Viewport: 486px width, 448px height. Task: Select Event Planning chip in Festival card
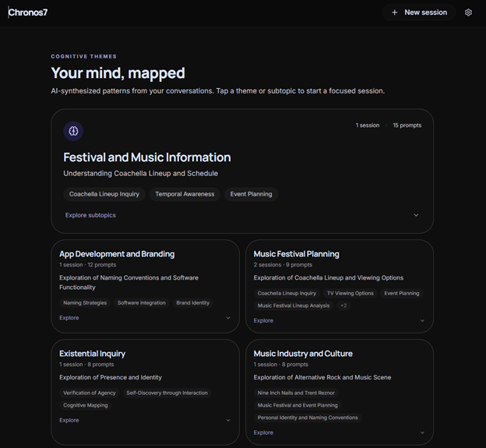click(251, 194)
